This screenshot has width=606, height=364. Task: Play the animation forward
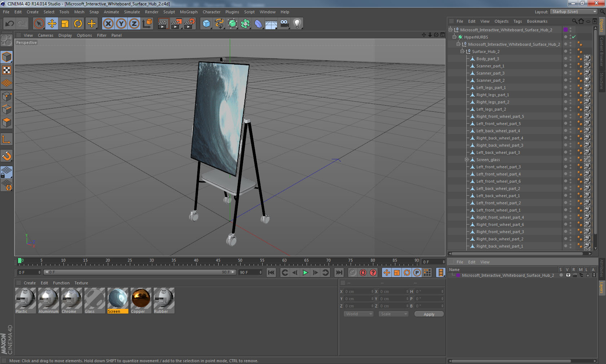point(305,272)
